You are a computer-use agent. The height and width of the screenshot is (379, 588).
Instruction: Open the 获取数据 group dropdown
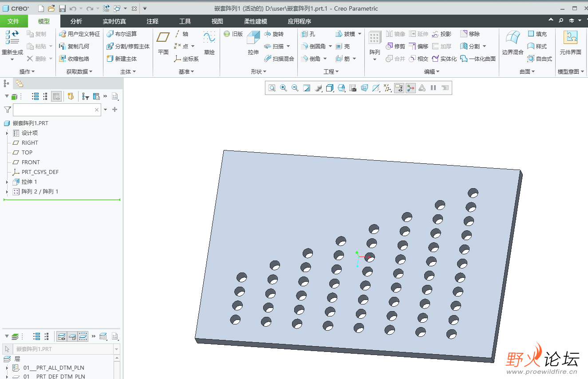pos(79,71)
